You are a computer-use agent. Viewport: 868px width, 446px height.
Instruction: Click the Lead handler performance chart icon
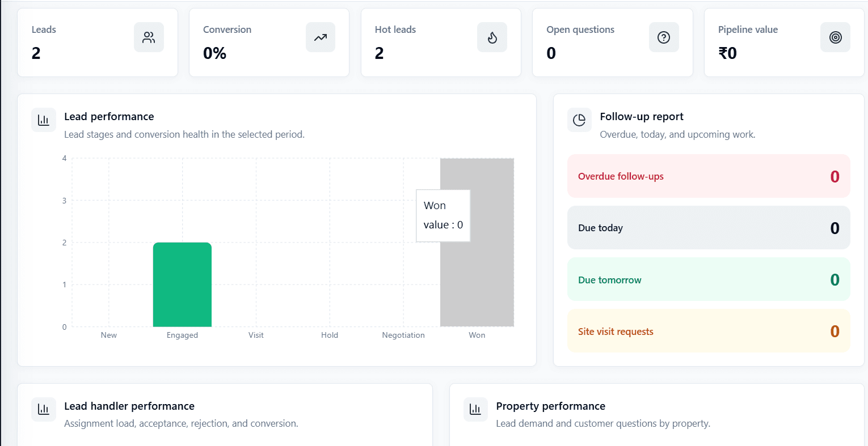click(x=44, y=409)
